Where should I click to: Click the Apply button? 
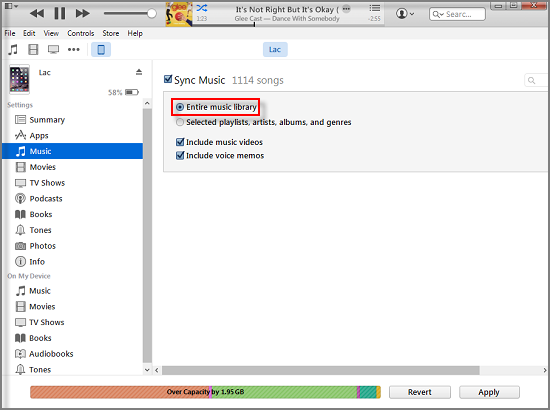[489, 392]
